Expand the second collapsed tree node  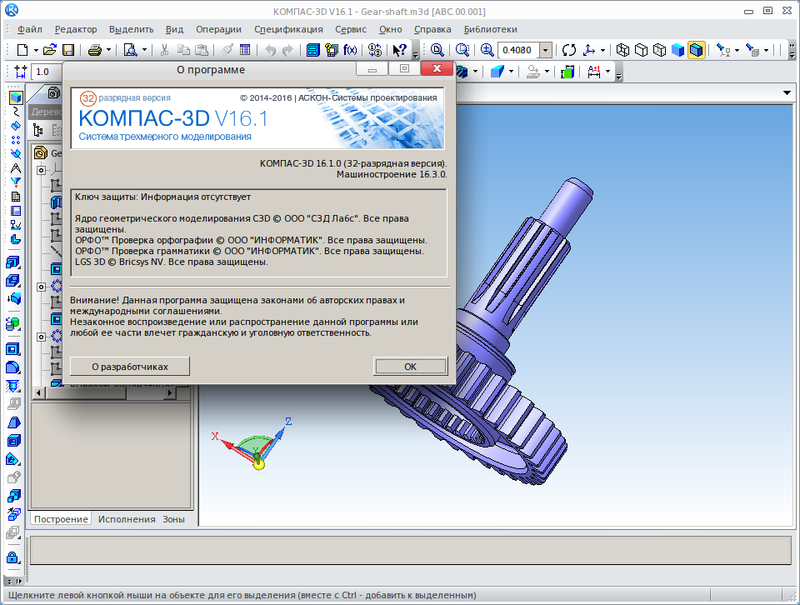click(x=41, y=287)
